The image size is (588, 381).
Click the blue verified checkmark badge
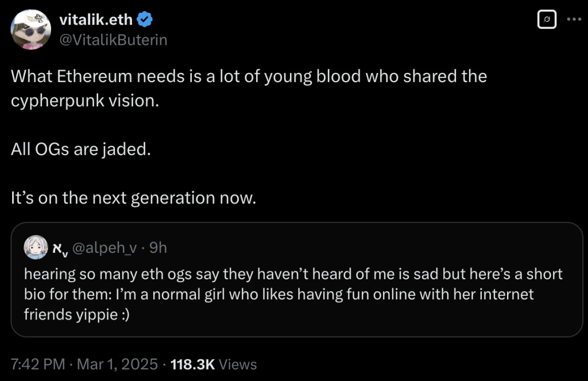click(145, 21)
